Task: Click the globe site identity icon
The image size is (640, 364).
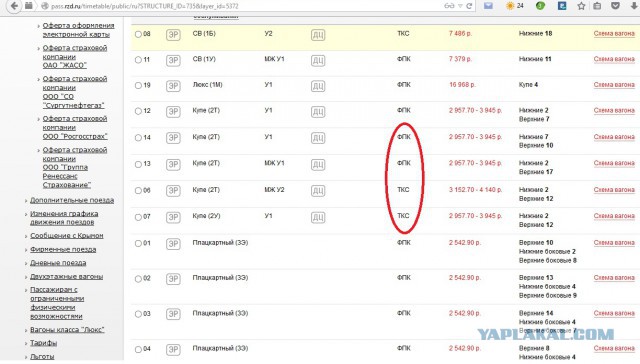Action: 45,6
